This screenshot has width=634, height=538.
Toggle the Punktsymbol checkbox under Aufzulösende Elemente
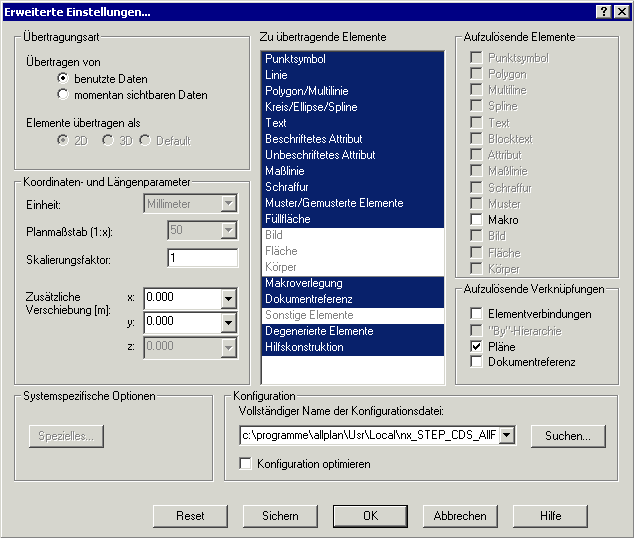pyautogui.click(x=477, y=57)
